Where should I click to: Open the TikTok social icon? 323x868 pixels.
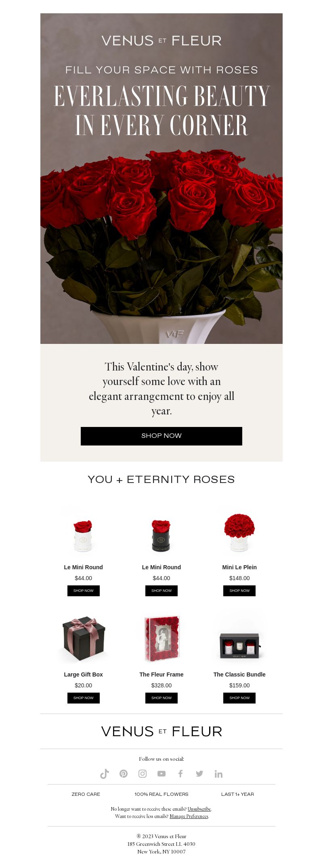(105, 774)
